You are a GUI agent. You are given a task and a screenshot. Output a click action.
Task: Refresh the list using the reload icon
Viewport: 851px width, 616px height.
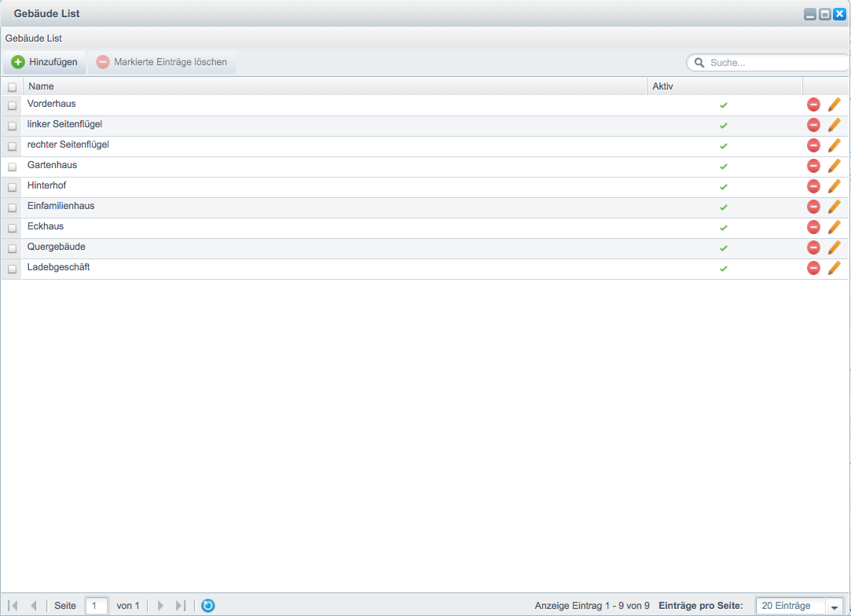pyautogui.click(x=208, y=605)
